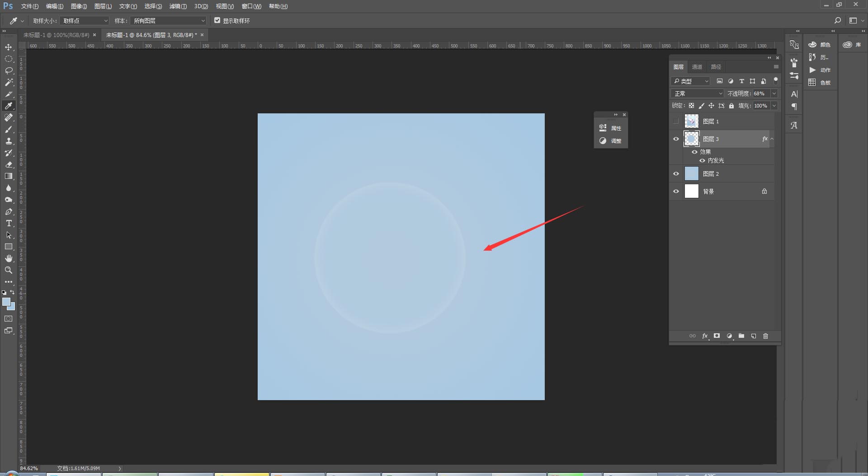Screen dimensions: 868x476
Task: Open 窗口(W) menu
Action: [251, 6]
